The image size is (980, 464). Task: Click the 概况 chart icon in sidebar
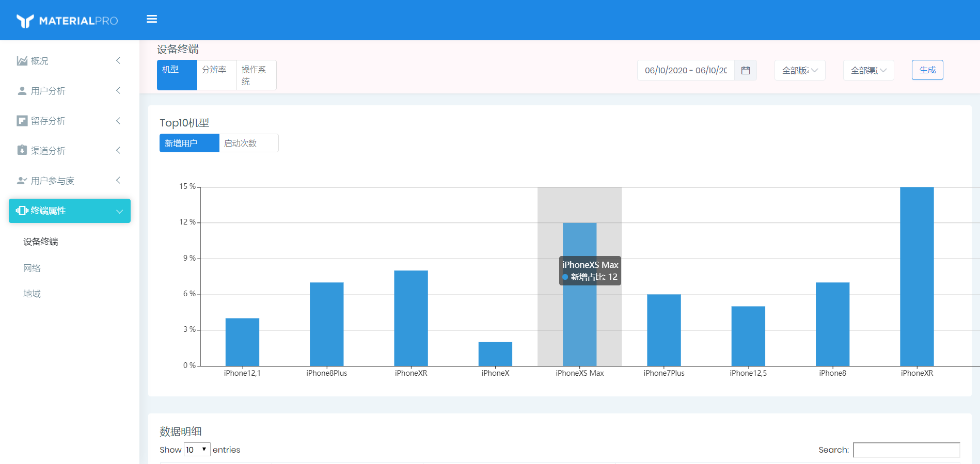[22, 61]
